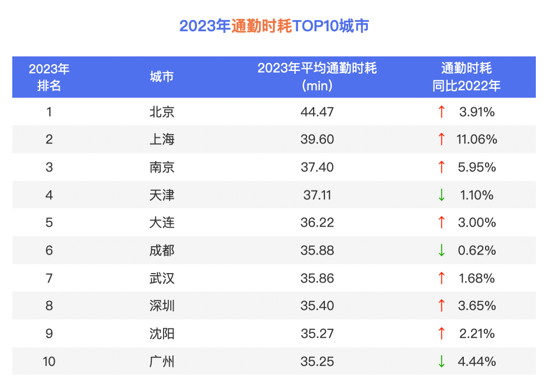Select city name 北京

pyautogui.click(x=161, y=112)
